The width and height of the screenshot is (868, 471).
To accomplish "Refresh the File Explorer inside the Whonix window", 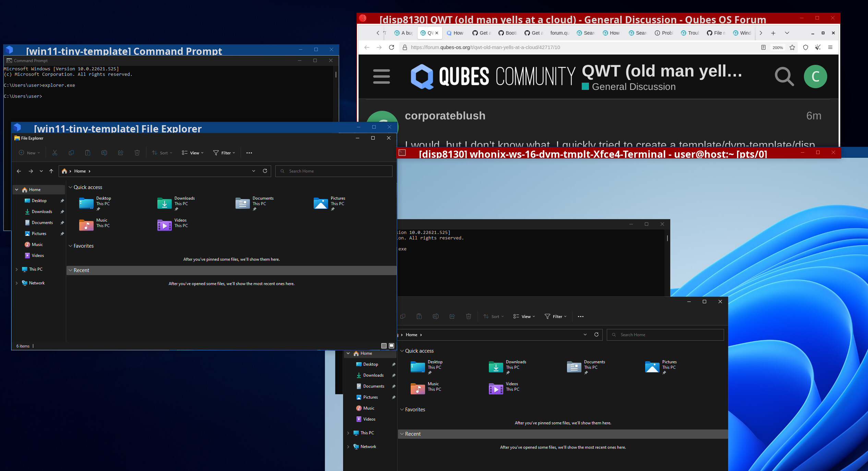I will click(596, 334).
